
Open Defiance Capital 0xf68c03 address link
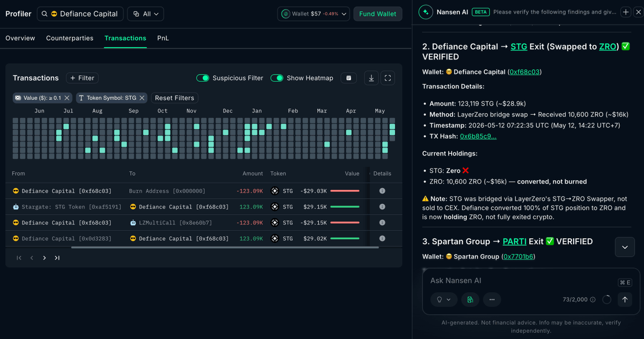(525, 71)
